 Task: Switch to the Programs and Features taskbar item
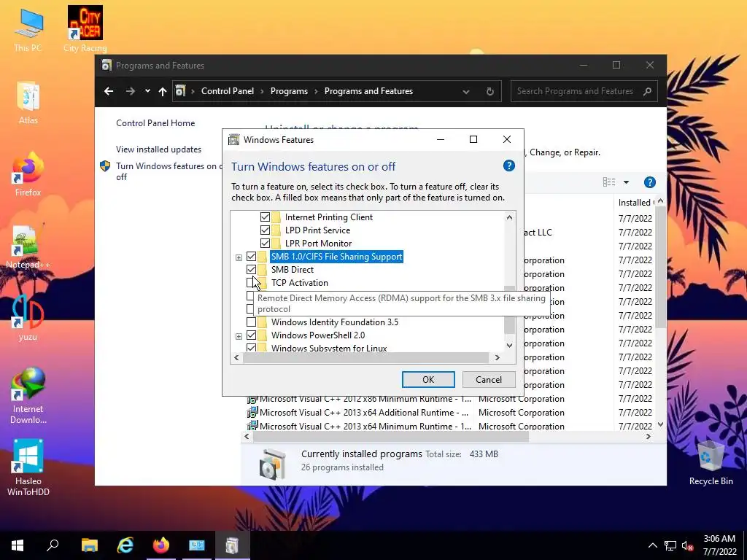point(233,545)
